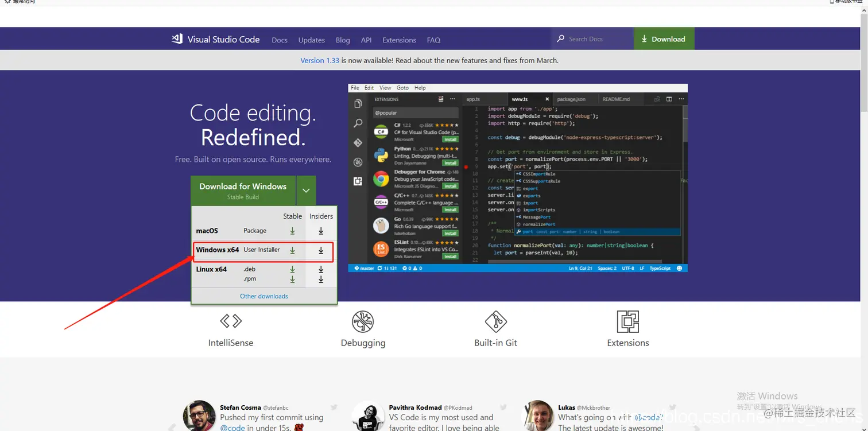Click the Debugging bug icon

(x=363, y=322)
